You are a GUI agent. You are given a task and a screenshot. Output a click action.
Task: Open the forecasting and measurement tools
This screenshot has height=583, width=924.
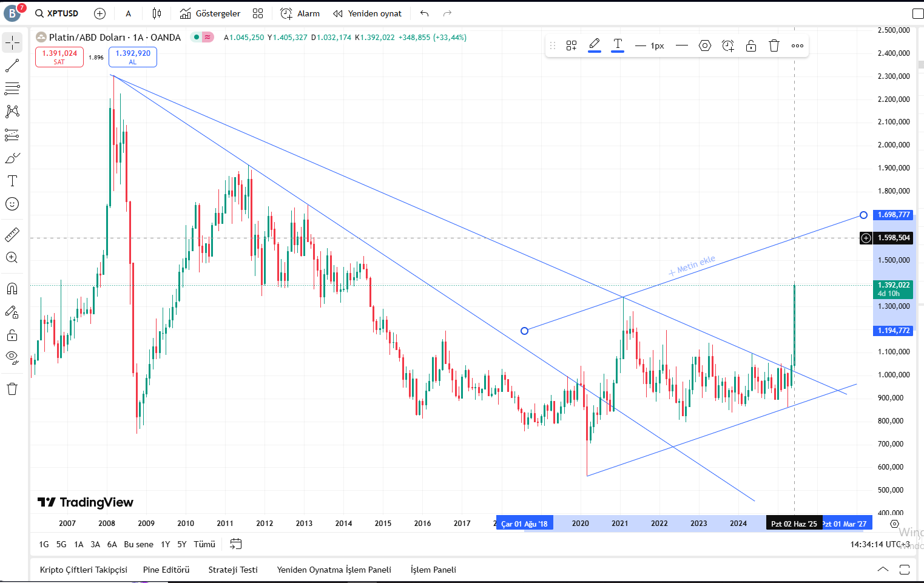click(x=12, y=135)
